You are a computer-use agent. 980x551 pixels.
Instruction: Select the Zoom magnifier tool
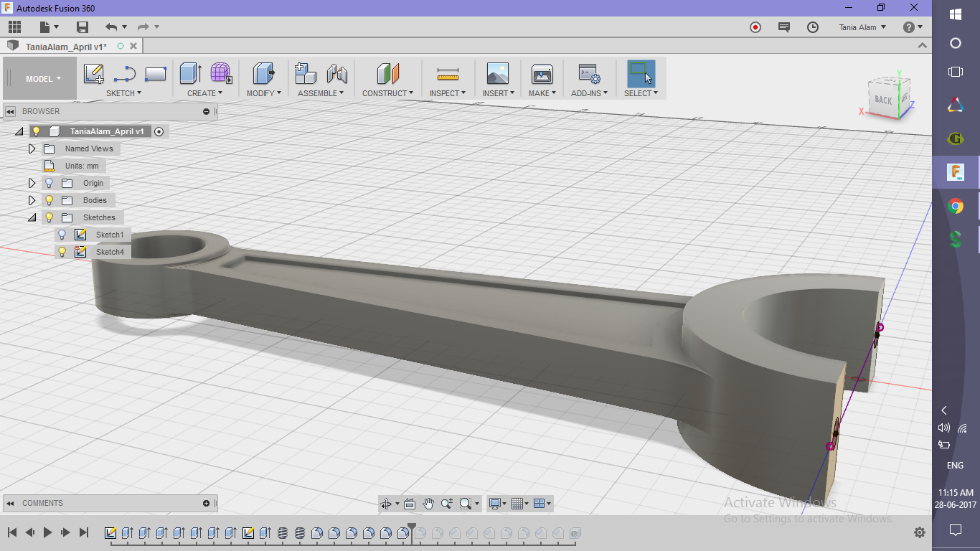coord(447,504)
